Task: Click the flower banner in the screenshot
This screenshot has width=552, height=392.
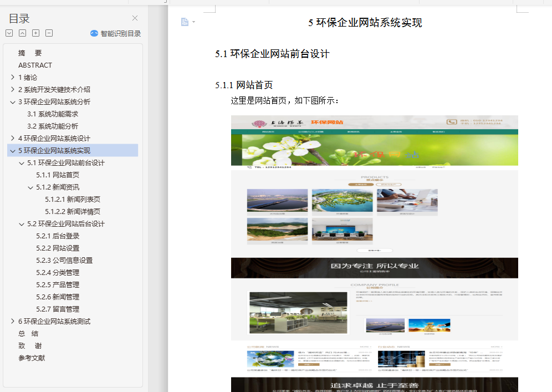Action: coord(375,150)
